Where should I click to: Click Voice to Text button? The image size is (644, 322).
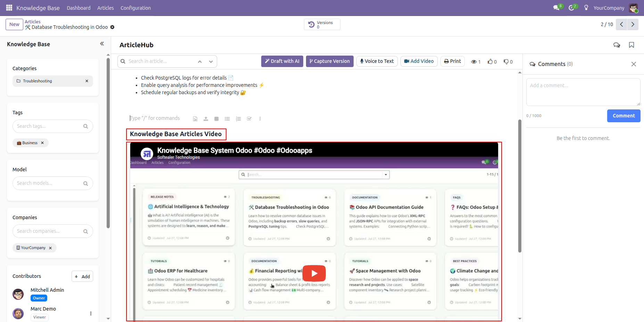pyautogui.click(x=377, y=61)
